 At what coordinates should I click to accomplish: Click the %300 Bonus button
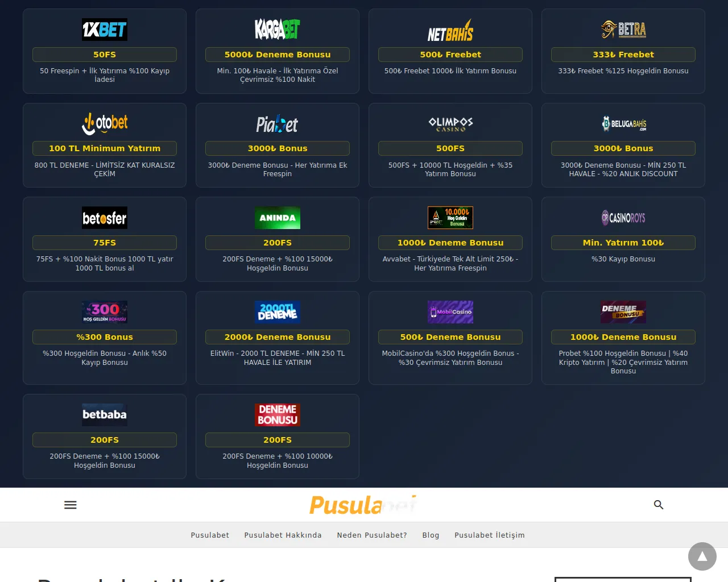click(x=105, y=337)
